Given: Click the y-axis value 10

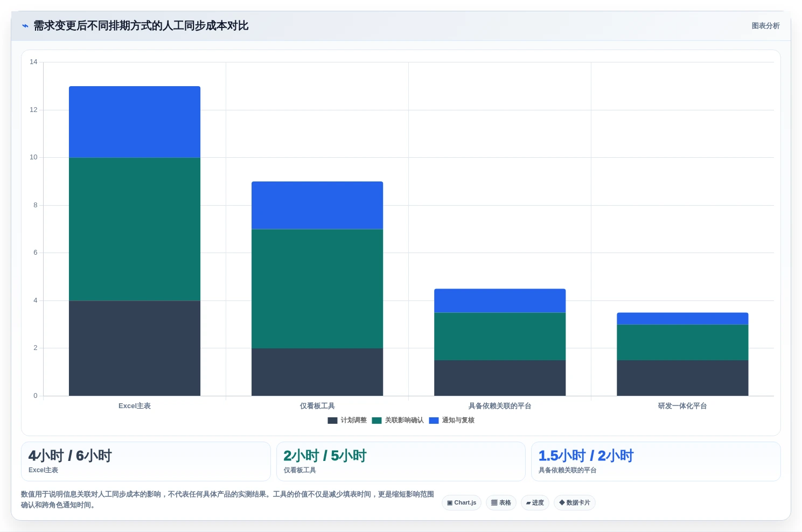Looking at the screenshot, I should point(33,157).
